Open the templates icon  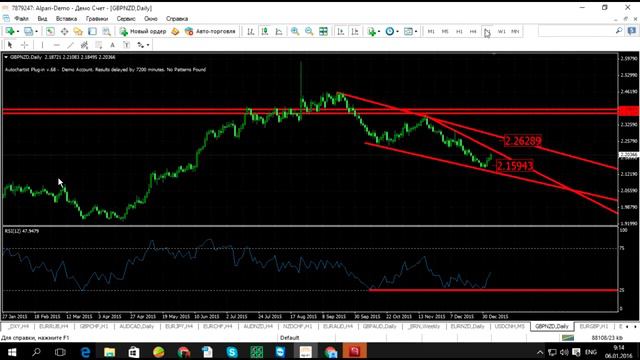tap(408, 31)
